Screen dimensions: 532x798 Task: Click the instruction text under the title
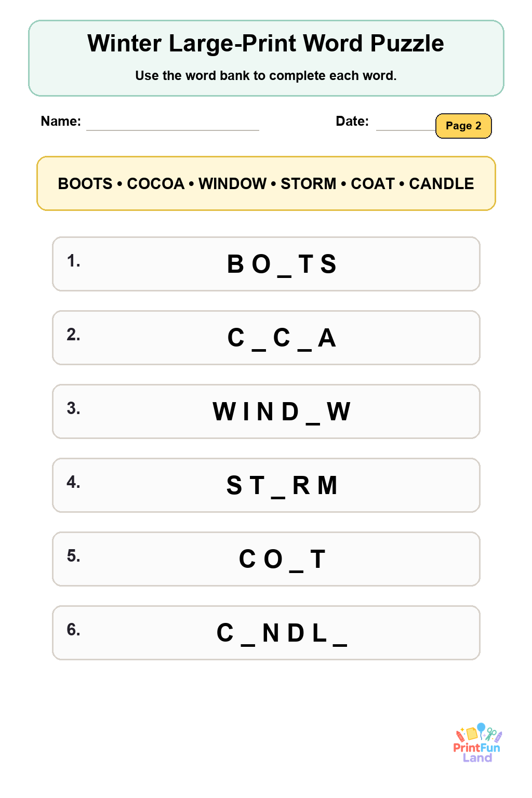coord(266,76)
